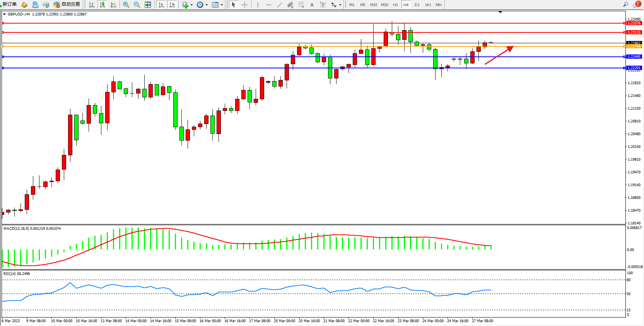Click the zoom in magnifier icon

pyautogui.click(x=126, y=5)
